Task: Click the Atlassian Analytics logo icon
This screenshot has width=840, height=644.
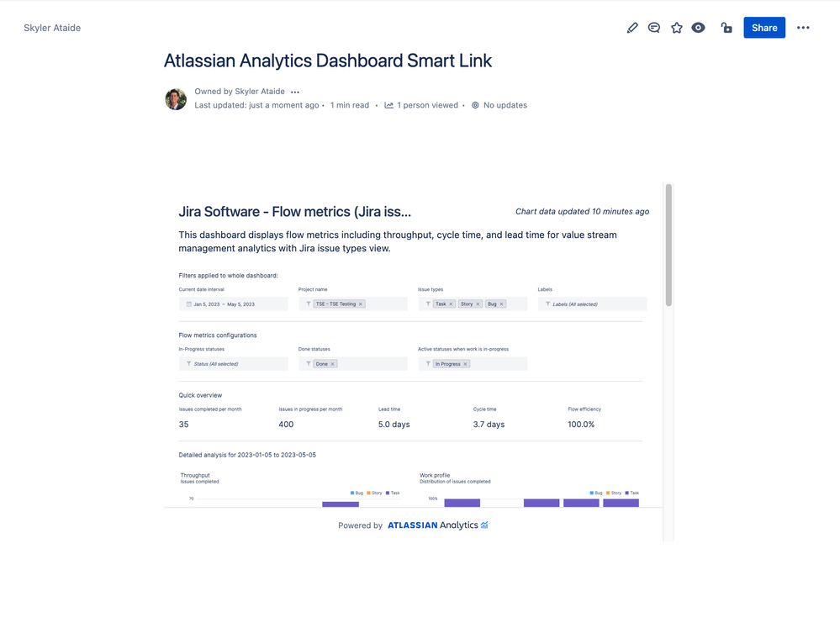Action: point(483,525)
